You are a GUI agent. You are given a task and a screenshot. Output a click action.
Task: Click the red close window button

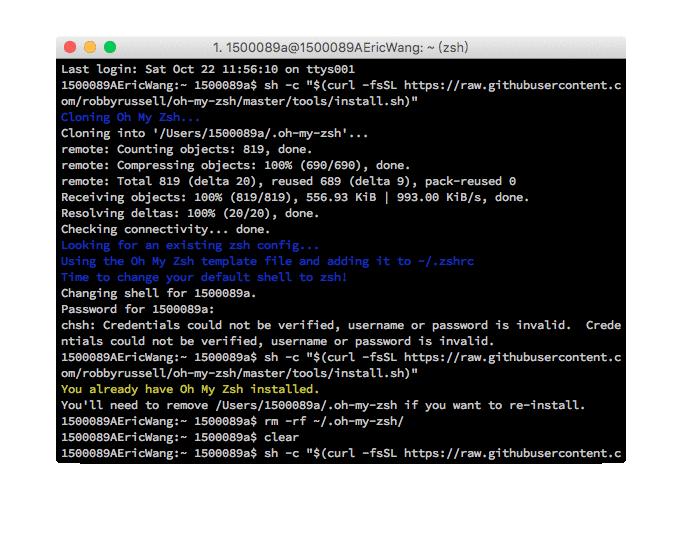70,47
